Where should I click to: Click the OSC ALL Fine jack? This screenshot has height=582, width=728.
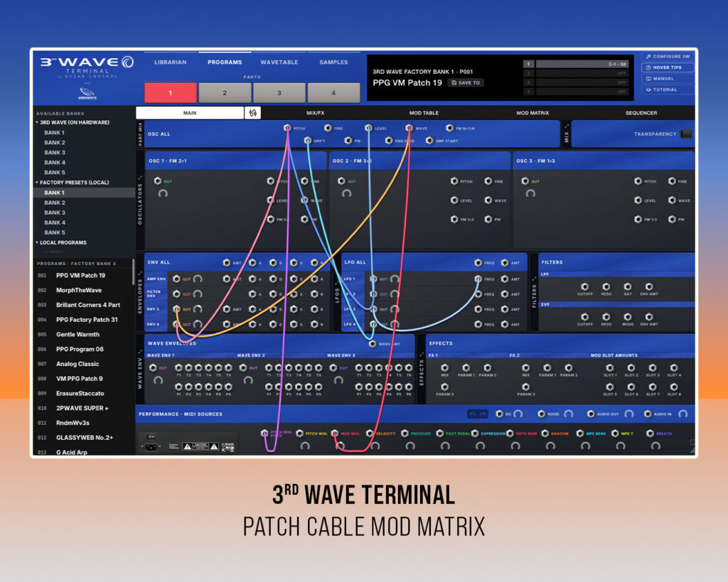(328, 128)
